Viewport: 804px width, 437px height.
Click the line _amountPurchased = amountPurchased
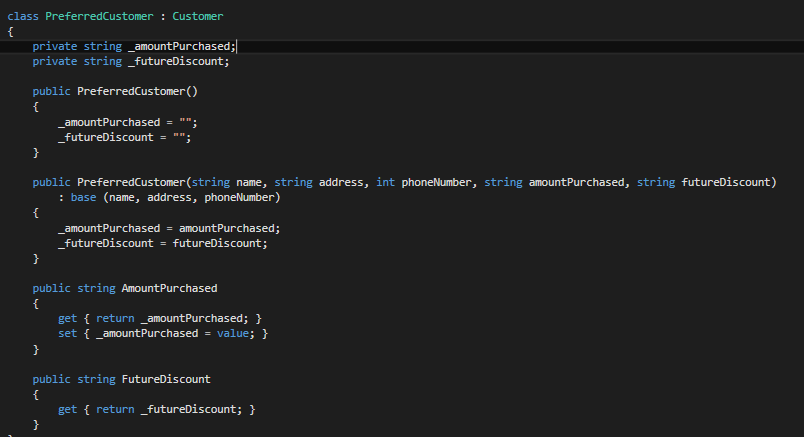pos(169,228)
